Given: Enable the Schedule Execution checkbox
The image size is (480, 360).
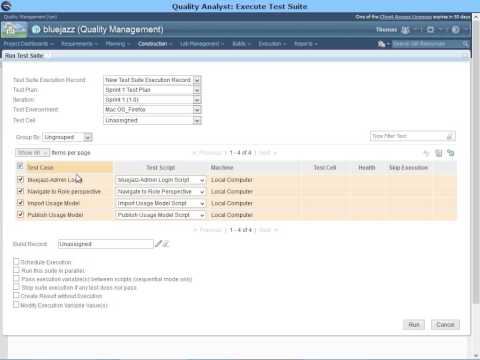Looking at the screenshot, I should click(16, 261).
